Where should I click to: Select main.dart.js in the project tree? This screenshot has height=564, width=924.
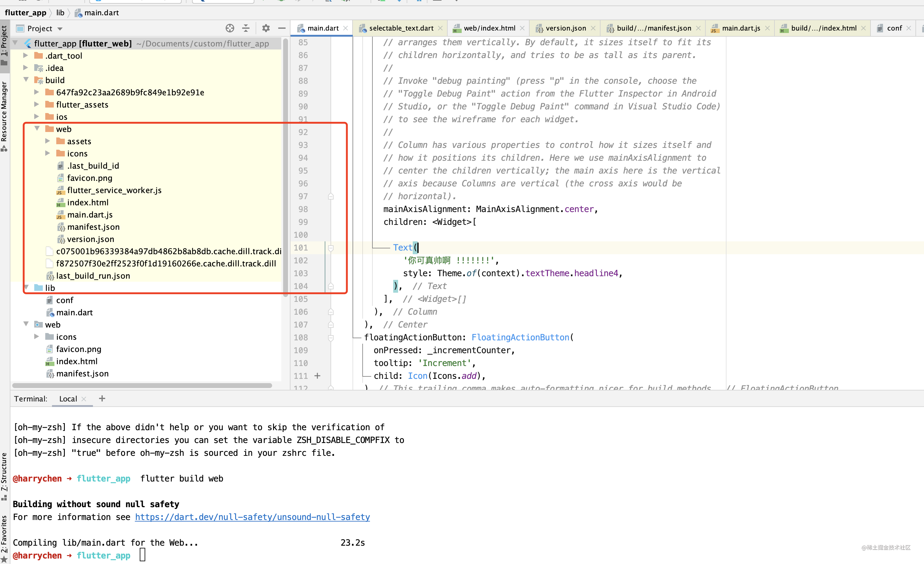coord(90,214)
